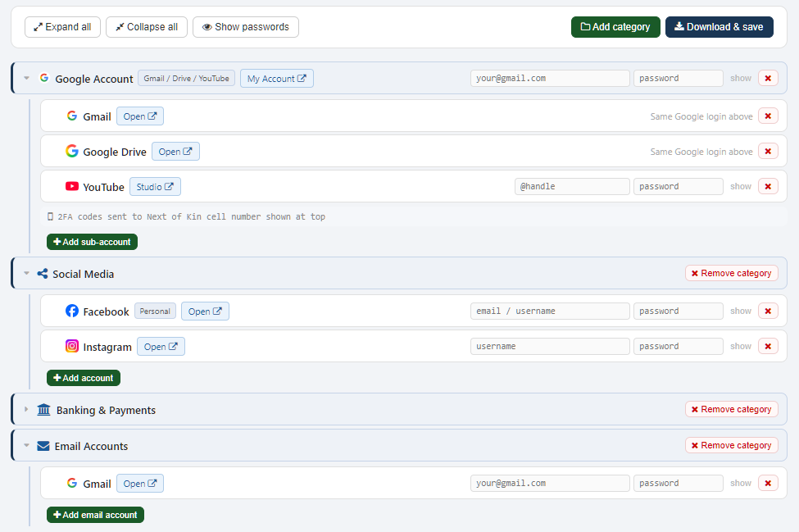Click the Google G icon beside Google Account
Viewport: 799px width, 532px height.
(x=43, y=78)
